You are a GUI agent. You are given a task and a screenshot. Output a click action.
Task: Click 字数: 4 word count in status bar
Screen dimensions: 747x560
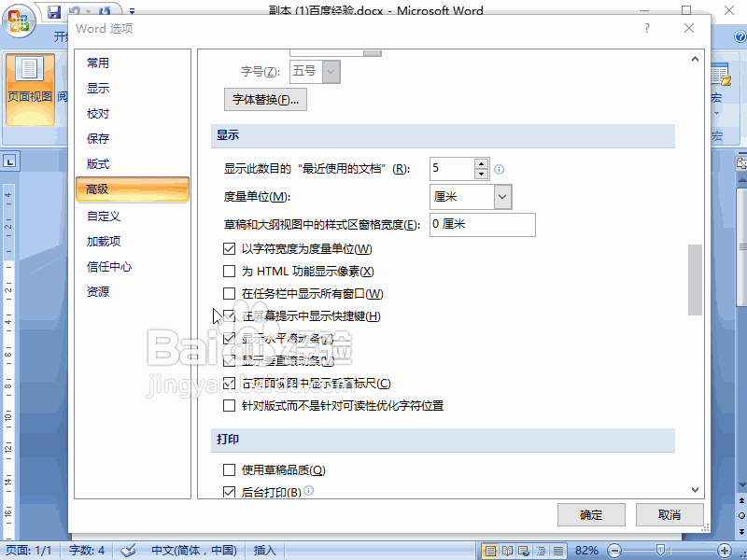(86, 551)
